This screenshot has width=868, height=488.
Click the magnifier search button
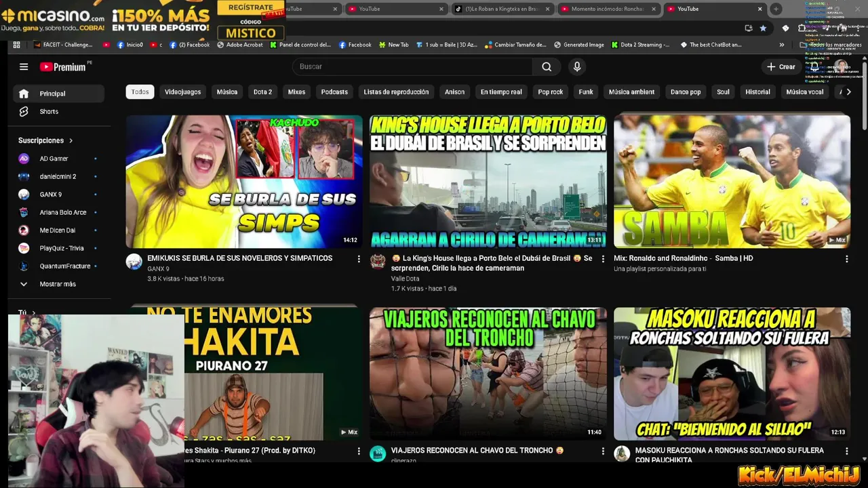(547, 66)
